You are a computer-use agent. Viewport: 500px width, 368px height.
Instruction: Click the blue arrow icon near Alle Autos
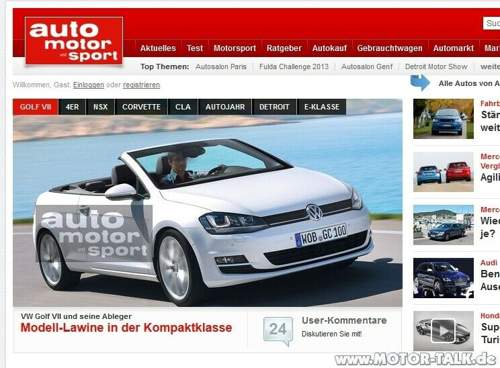pos(420,82)
